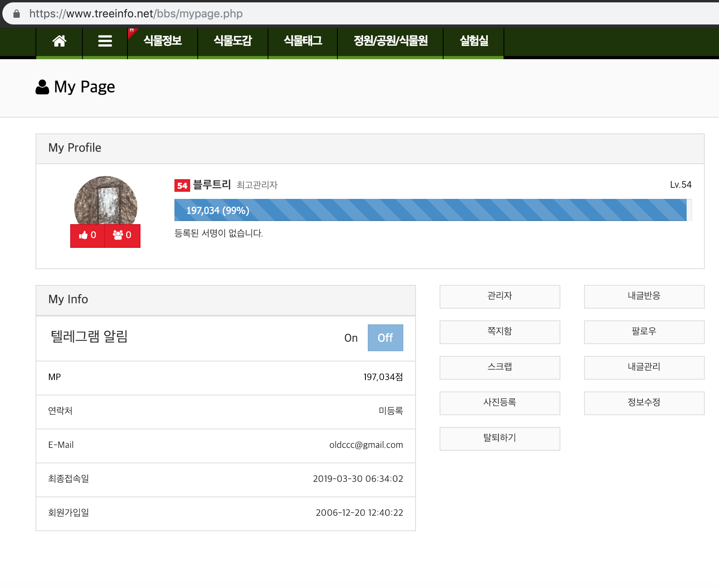Open the hamburger menu icon

105,41
